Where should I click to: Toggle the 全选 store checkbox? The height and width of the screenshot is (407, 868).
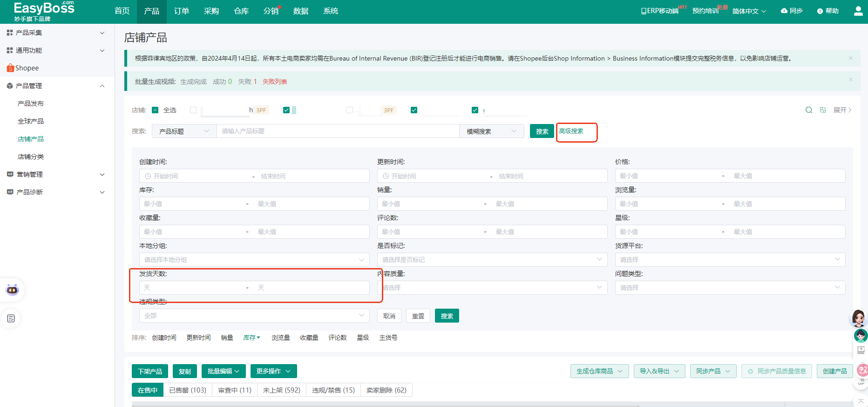click(156, 110)
